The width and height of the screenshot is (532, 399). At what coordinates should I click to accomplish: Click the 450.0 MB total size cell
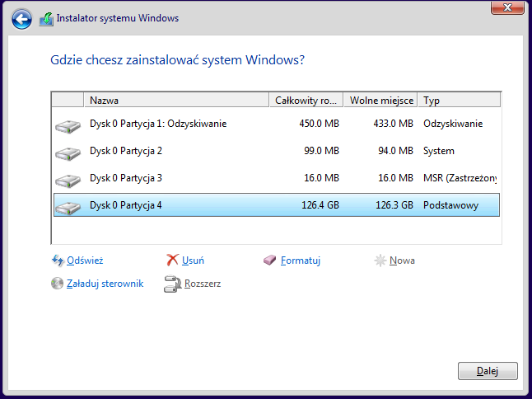click(319, 124)
